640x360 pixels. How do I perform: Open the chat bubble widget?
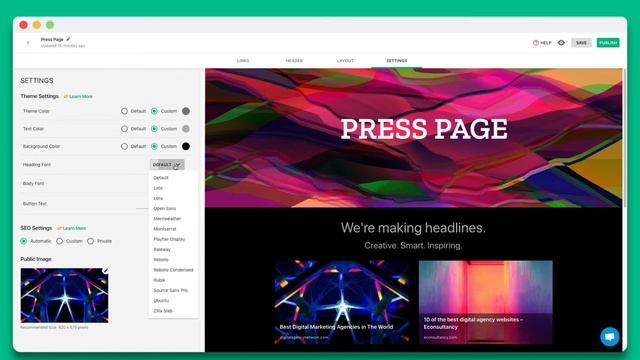tap(610, 337)
